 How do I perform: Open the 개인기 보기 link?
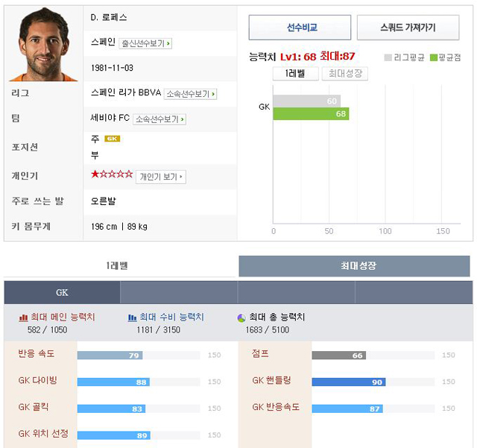pyautogui.click(x=161, y=177)
